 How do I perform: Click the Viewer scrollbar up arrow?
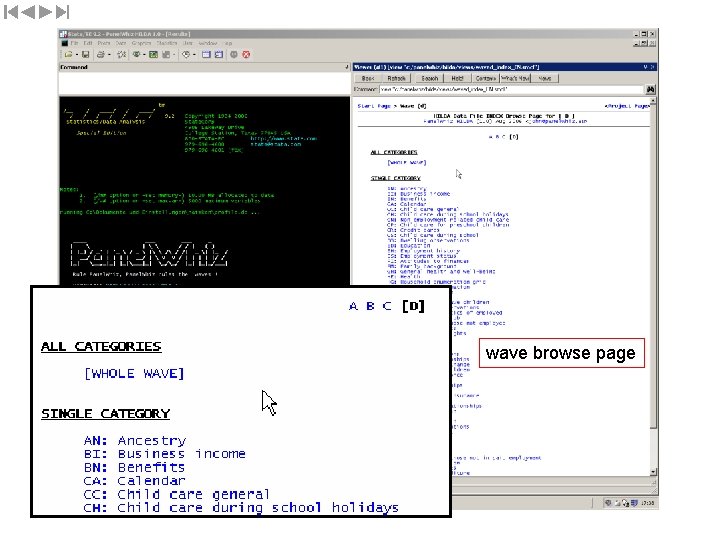coord(653,101)
